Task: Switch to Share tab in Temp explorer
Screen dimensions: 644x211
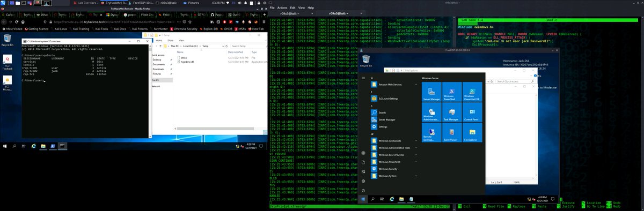Action: (170, 40)
